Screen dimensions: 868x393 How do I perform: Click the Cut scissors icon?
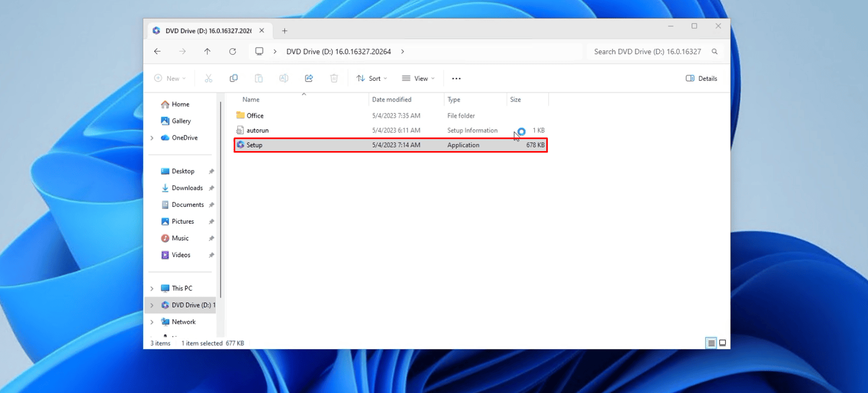click(208, 79)
